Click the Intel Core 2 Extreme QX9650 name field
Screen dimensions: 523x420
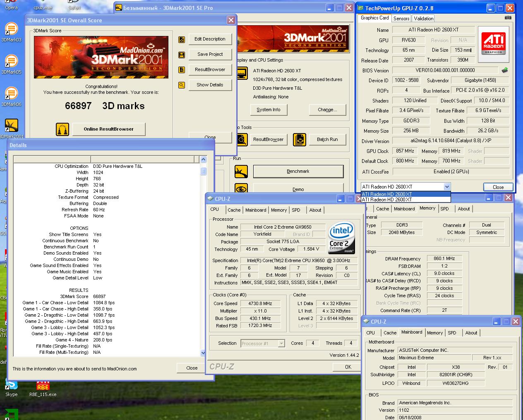coord(283,227)
